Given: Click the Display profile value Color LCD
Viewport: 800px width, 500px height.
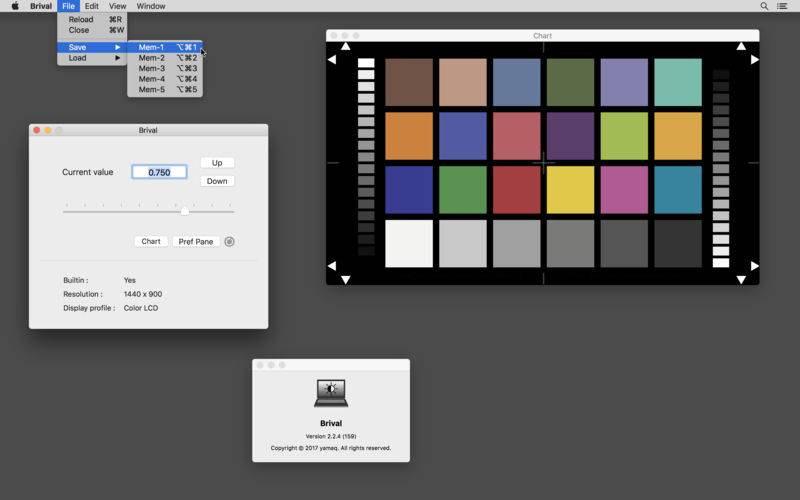Looking at the screenshot, I should point(141,308).
